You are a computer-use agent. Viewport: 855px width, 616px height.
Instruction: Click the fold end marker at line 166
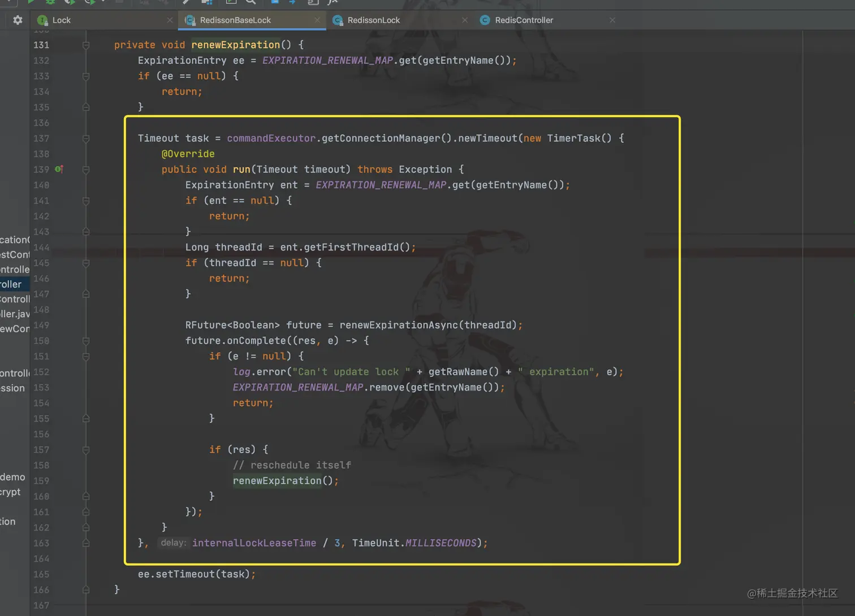point(86,589)
